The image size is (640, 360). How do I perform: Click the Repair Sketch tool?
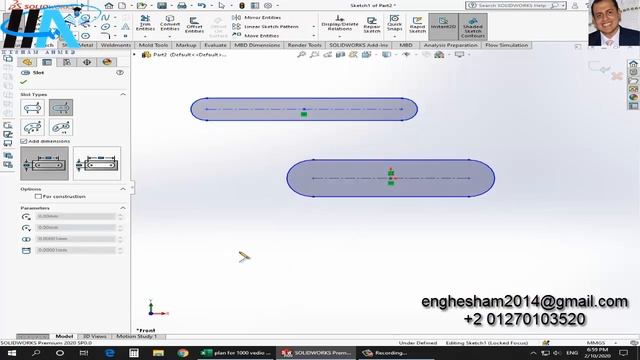click(372, 24)
